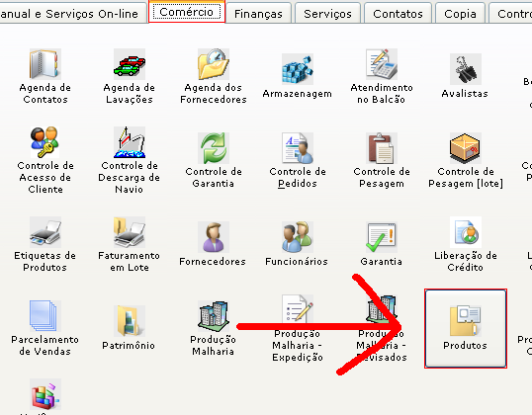
Task: Open Manual e Serviços On-line tab
Action: pyautogui.click(x=72, y=14)
